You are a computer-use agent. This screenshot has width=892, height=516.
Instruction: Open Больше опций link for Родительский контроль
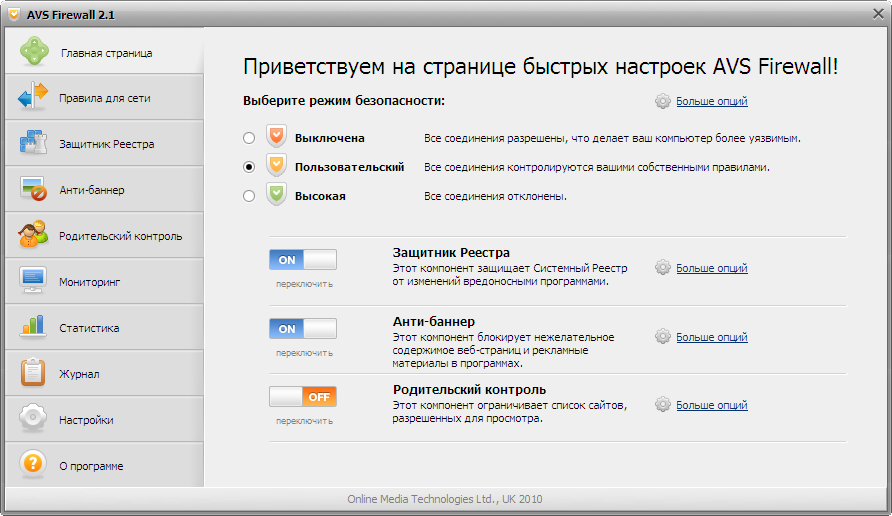pos(712,405)
